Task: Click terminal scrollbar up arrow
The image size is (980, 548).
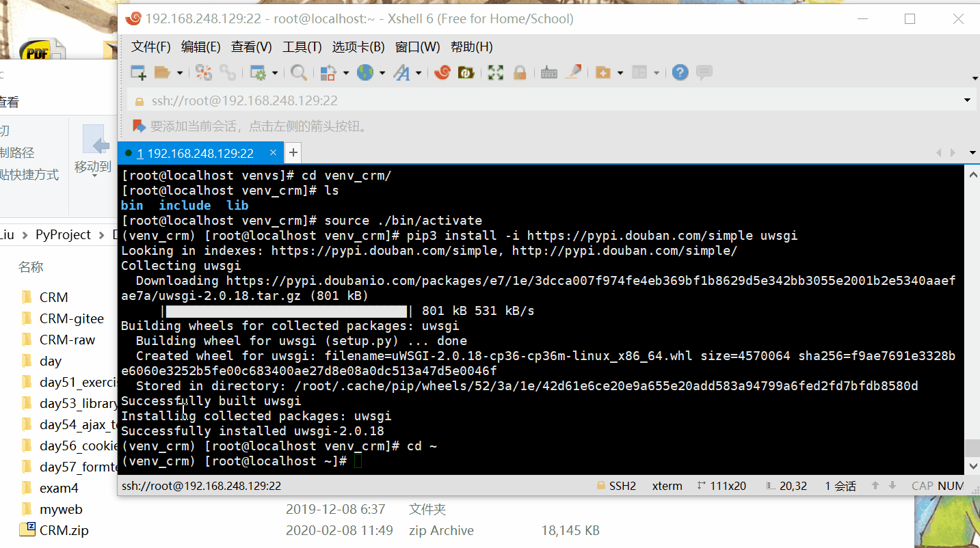Action: click(x=973, y=175)
